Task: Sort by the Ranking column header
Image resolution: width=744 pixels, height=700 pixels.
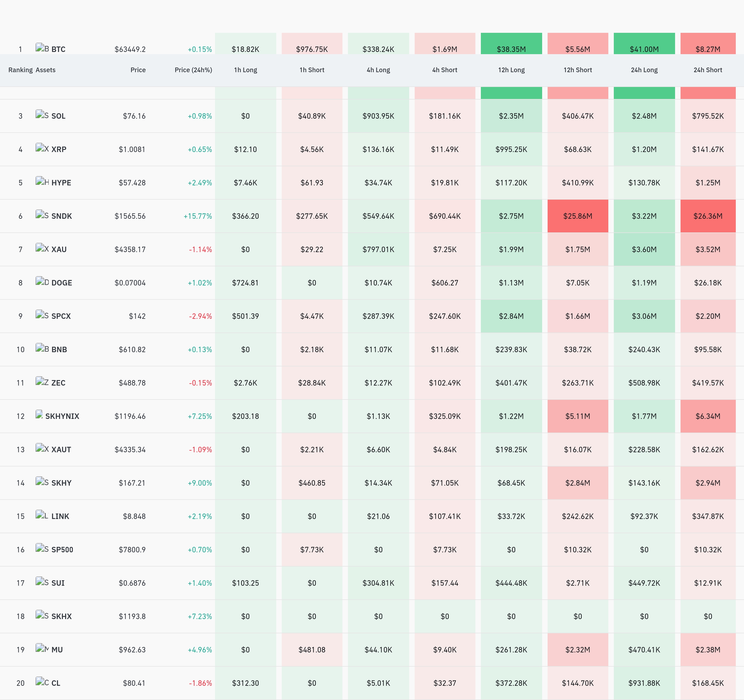Action: click(21, 70)
